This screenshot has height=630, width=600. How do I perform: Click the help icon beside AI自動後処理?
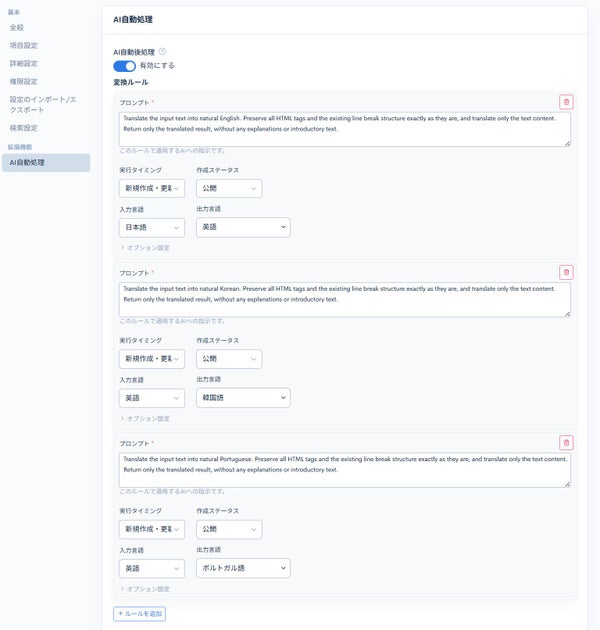[162, 51]
